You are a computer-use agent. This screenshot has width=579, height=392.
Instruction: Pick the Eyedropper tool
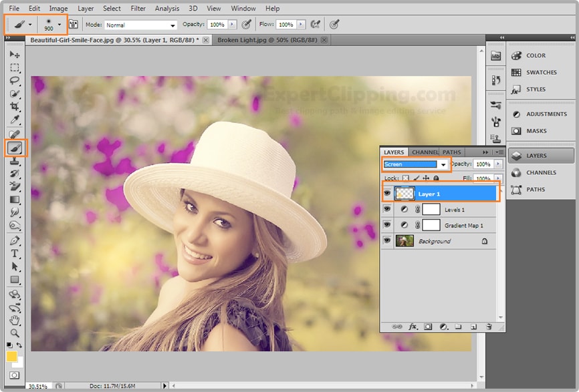point(15,120)
